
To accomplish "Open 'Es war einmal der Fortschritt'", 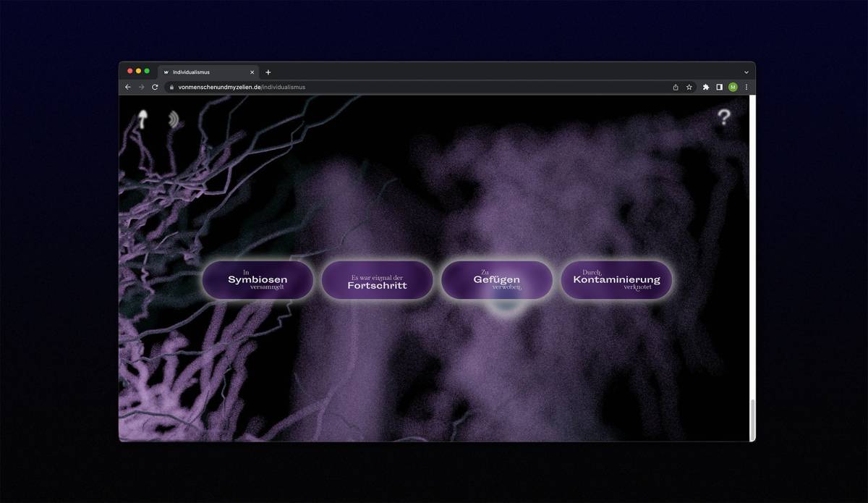I will tap(377, 281).
